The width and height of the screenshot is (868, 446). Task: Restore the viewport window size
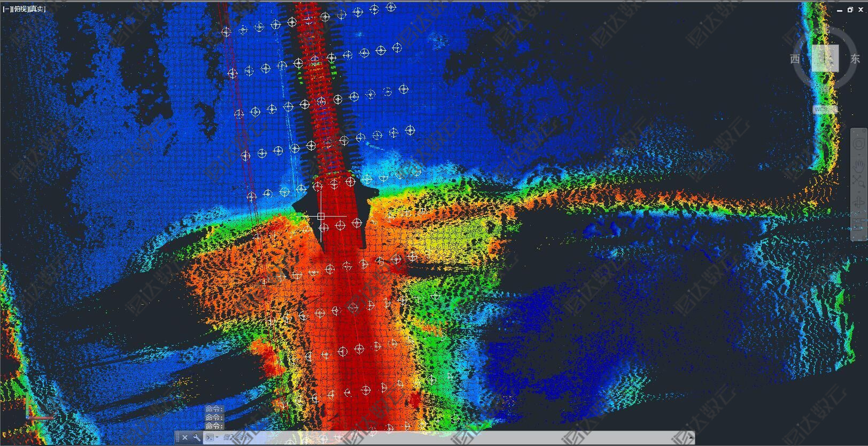pyautogui.click(x=850, y=10)
